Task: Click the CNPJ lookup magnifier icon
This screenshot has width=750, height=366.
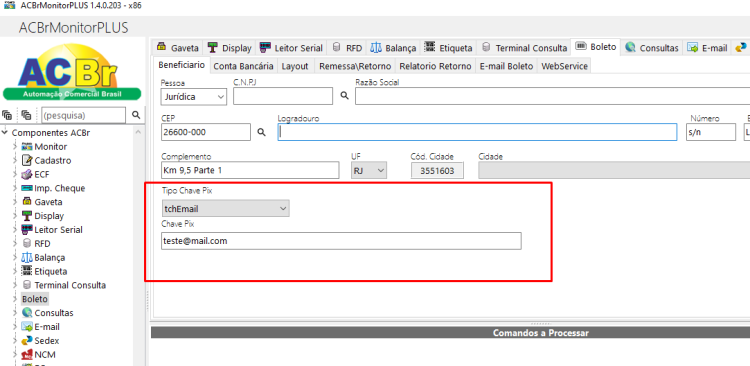Action: coord(344,96)
